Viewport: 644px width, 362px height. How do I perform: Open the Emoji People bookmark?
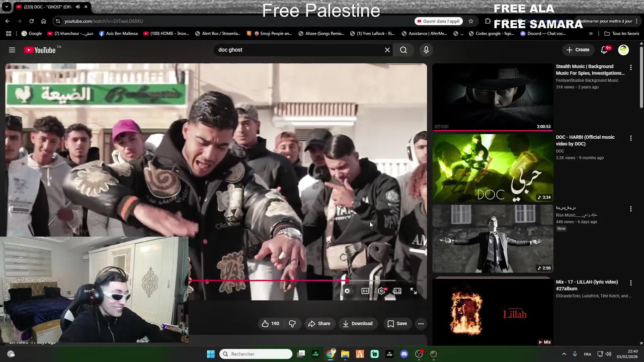pyautogui.click(x=269, y=34)
